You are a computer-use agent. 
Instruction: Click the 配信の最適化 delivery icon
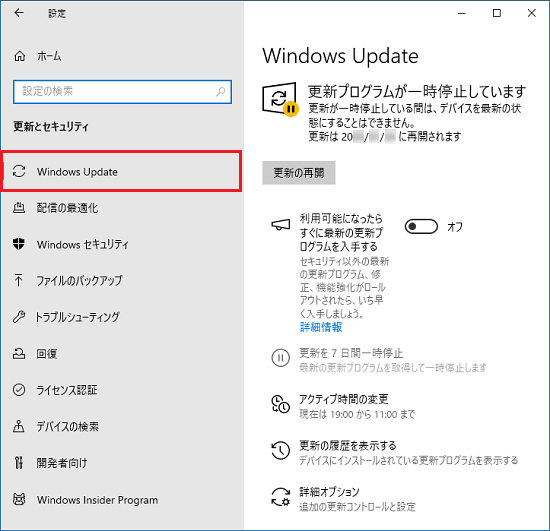(x=19, y=208)
